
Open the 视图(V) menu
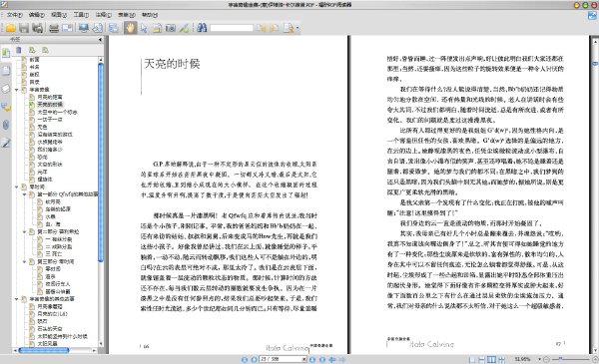59,15
